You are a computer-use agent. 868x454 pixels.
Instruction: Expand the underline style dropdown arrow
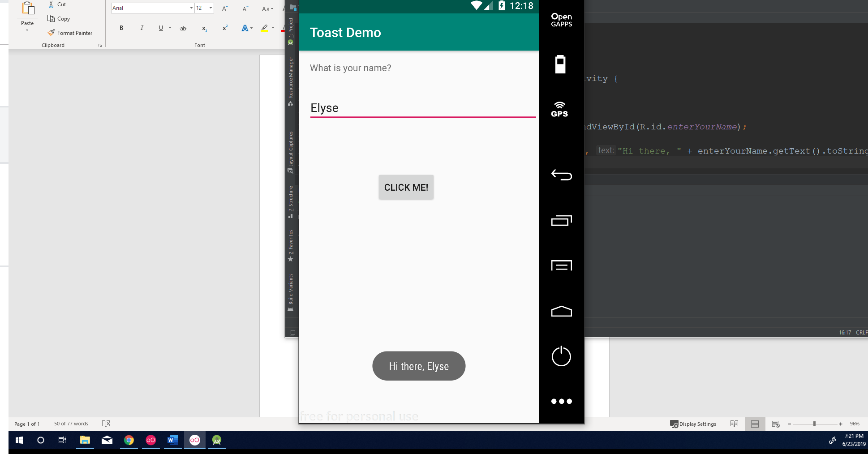click(x=170, y=28)
